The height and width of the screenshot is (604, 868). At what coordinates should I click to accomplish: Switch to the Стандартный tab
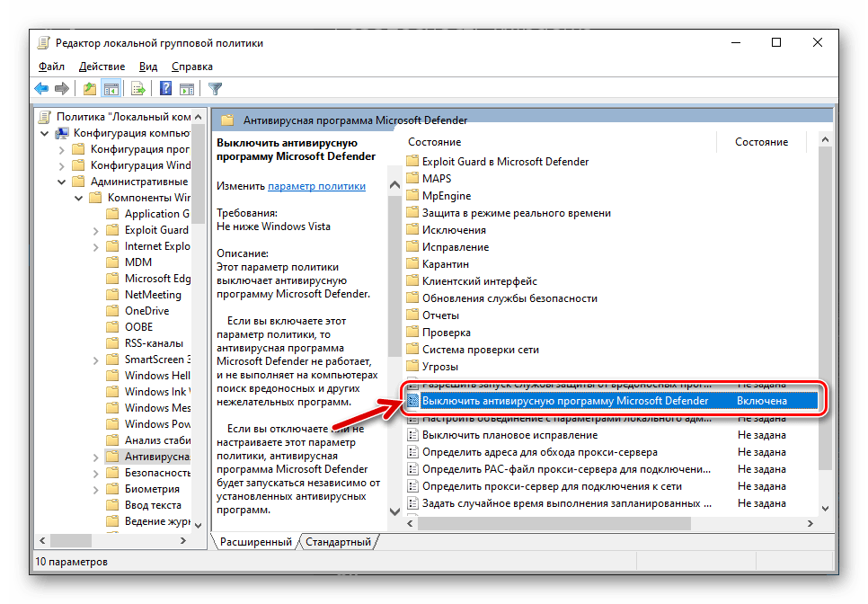pos(338,542)
